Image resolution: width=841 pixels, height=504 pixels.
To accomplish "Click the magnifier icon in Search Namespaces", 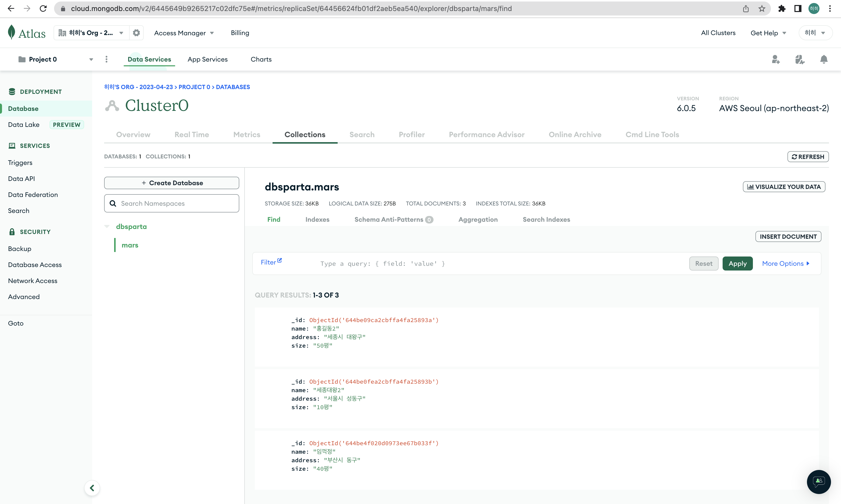I will coord(113,203).
